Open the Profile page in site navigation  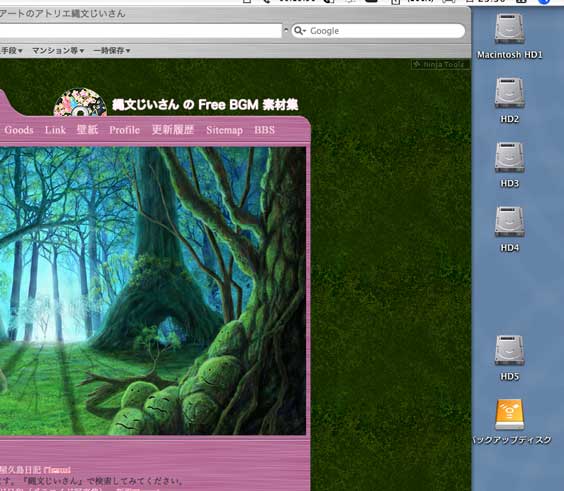(124, 130)
